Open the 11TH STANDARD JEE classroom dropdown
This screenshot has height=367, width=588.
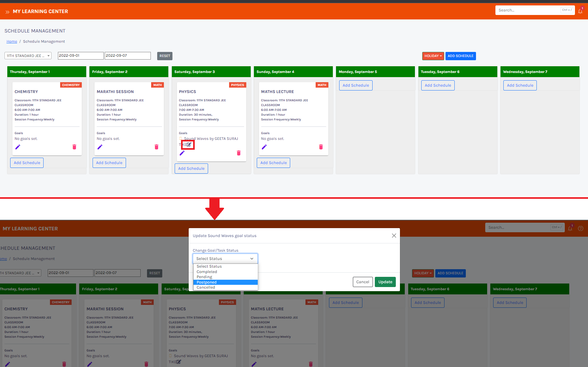click(x=28, y=56)
